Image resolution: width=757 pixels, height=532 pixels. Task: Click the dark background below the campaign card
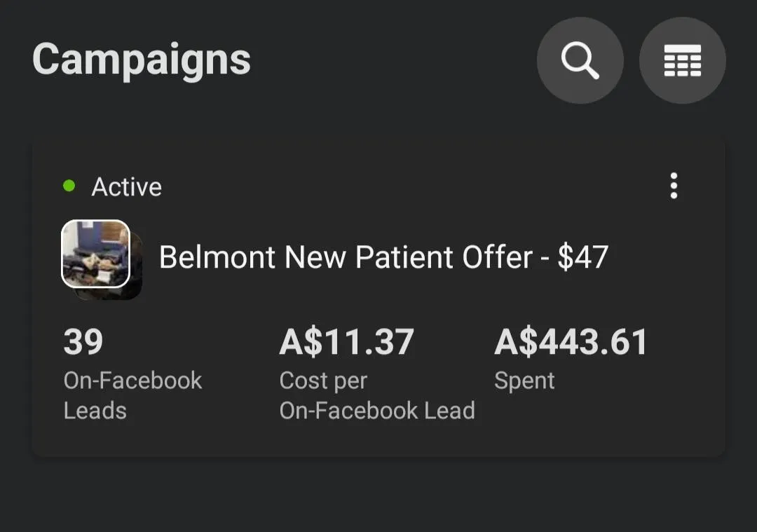pyautogui.click(x=378, y=498)
